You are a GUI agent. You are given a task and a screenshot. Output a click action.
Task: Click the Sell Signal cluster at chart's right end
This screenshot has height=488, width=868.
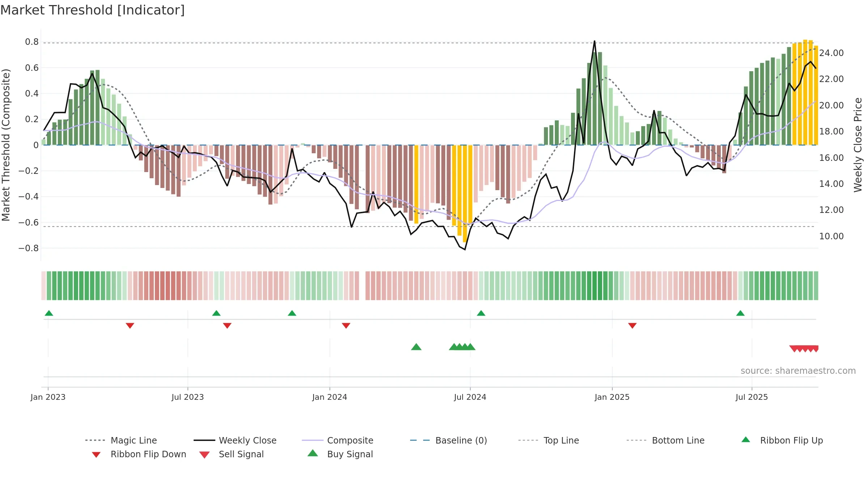click(x=804, y=349)
